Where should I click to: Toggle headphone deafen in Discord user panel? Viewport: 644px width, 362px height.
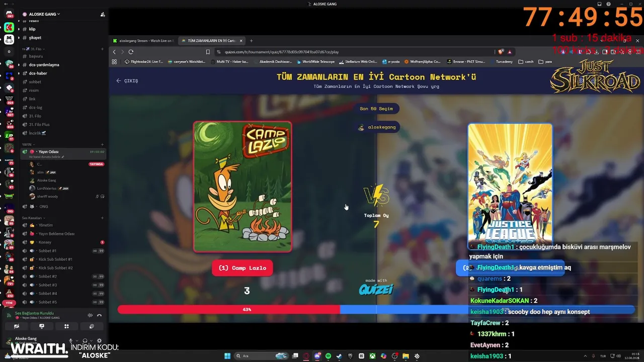coord(85,341)
